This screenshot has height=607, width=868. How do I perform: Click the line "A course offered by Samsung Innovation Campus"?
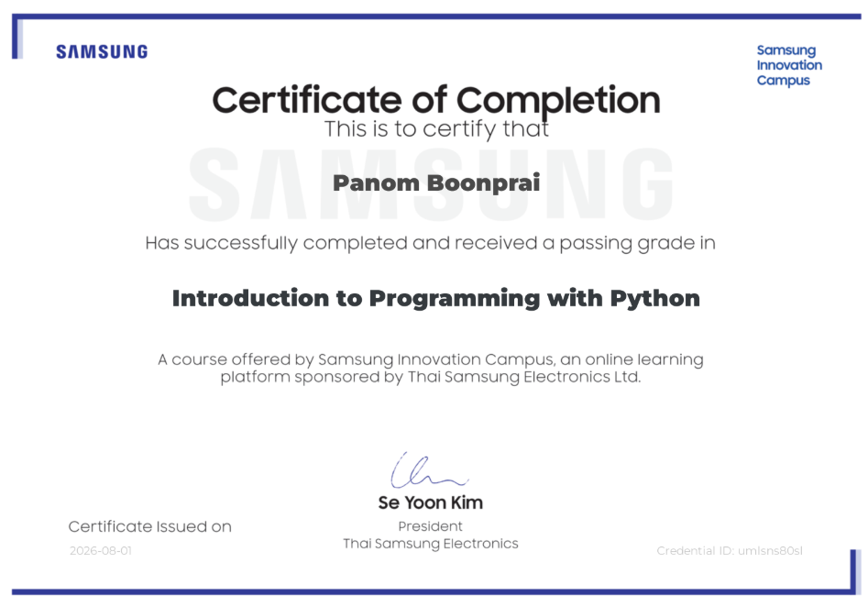(431, 359)
